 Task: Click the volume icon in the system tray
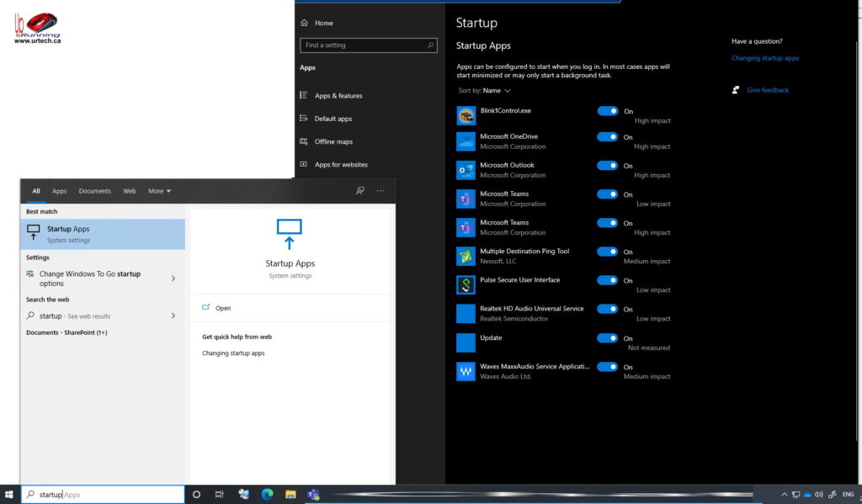[819, 495]
